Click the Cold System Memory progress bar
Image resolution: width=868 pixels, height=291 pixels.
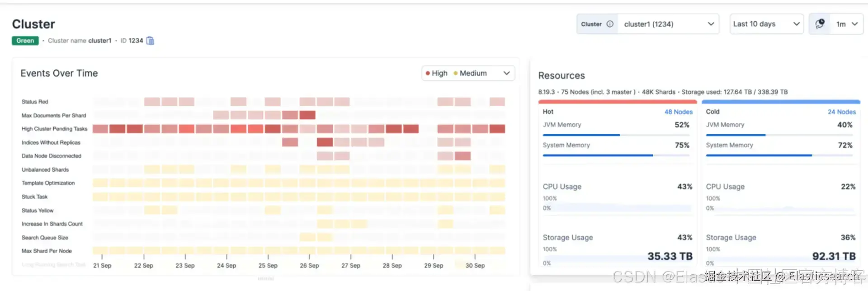click(779, 155)
